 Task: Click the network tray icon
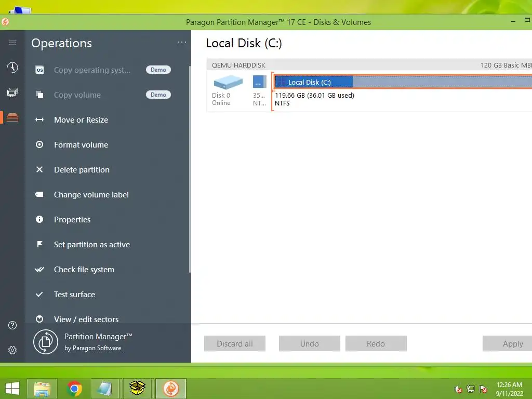click(471, 389)
